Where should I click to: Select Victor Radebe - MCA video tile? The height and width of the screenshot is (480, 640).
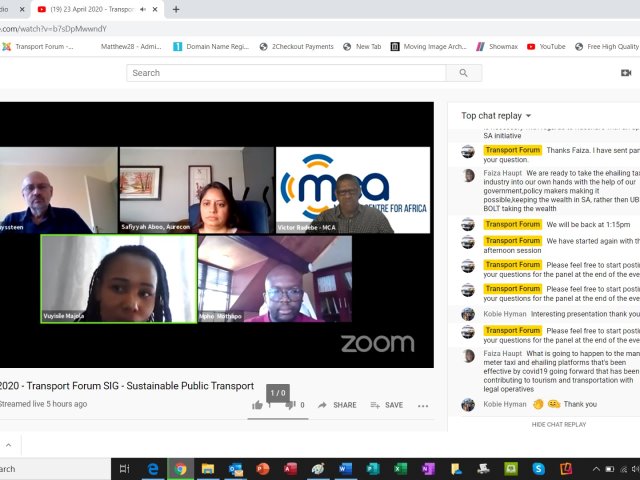tap(353, 190)
